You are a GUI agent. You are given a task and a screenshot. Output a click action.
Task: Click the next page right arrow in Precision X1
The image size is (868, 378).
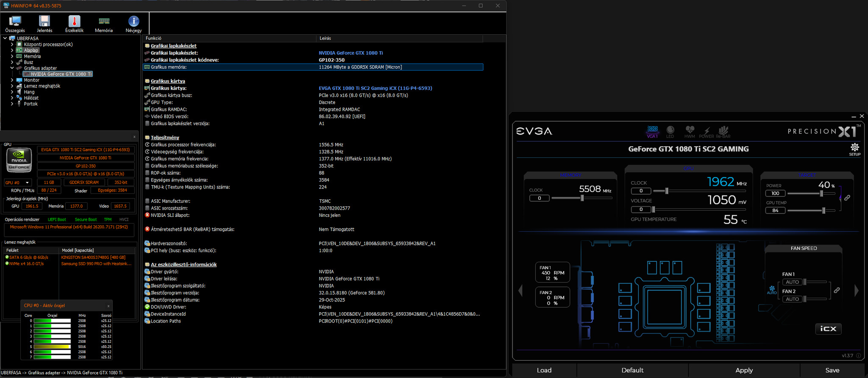pyautogui.click(x=856, y=291)
